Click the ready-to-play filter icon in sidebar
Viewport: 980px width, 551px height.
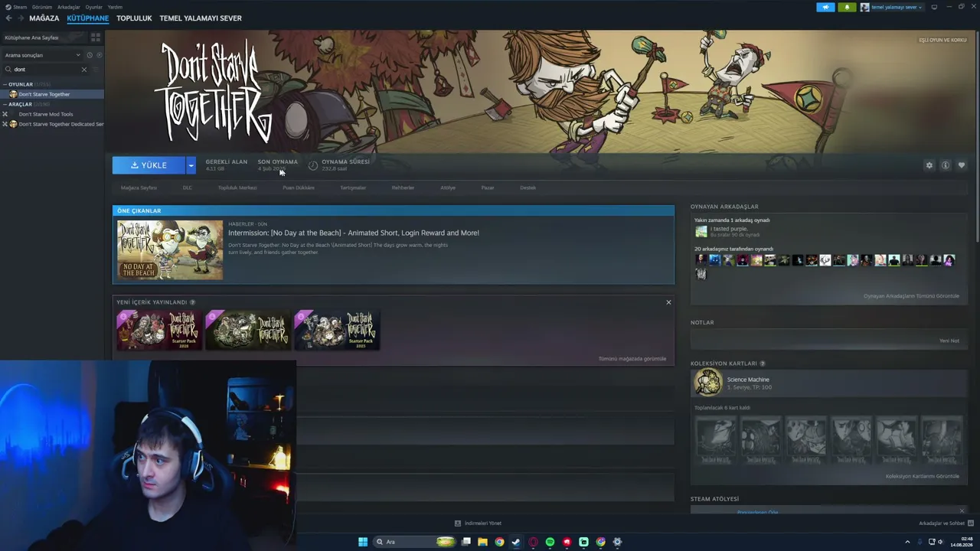coord(99,55)
